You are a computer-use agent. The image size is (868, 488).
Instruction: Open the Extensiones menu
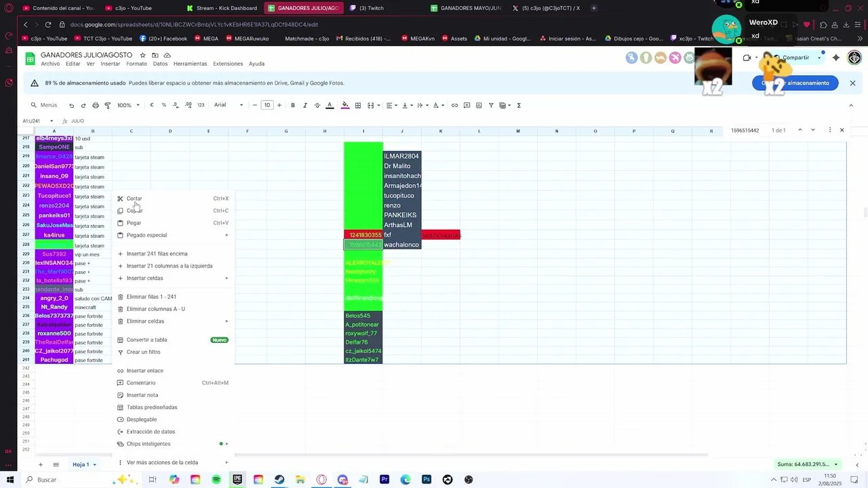click(x=228, y=64)
